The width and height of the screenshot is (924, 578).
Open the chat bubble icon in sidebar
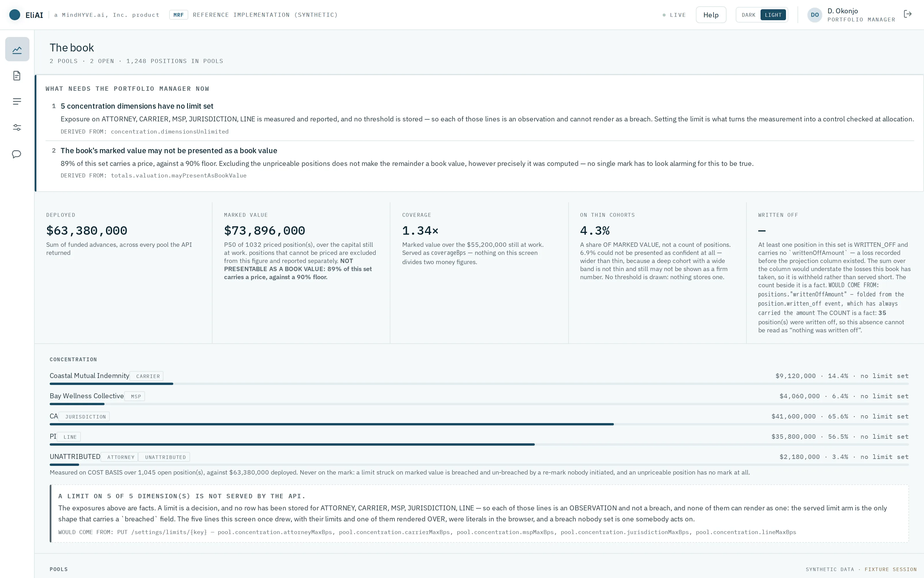pos(17,154)
